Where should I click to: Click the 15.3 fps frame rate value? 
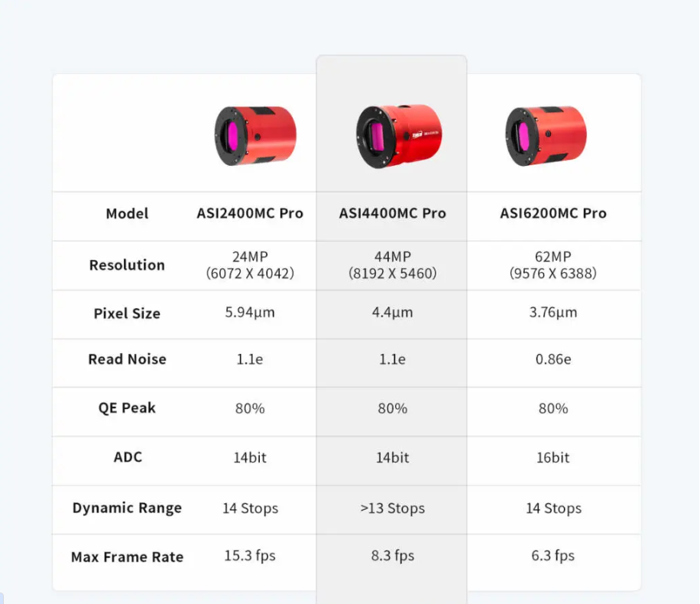pos(250,556)
